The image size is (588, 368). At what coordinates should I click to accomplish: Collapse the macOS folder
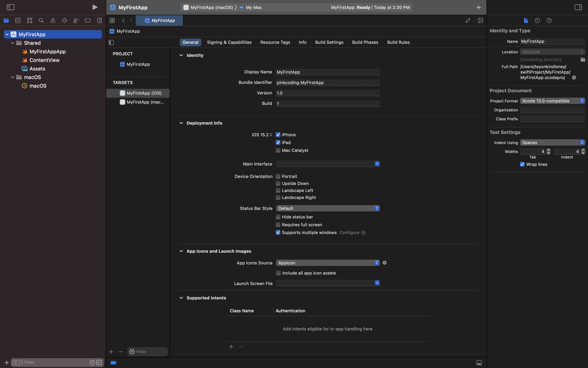pos(12,77)
